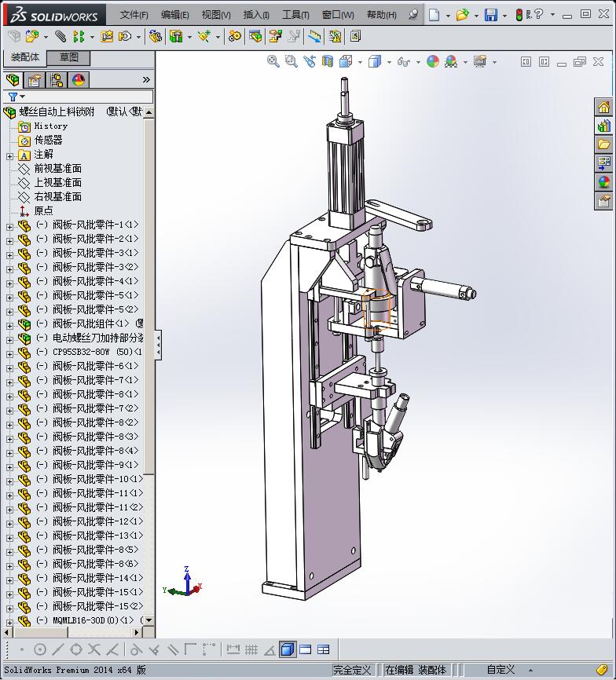Click the Apply Scene icon
Viewport: 616px width, 680px height.
point(451,61)
